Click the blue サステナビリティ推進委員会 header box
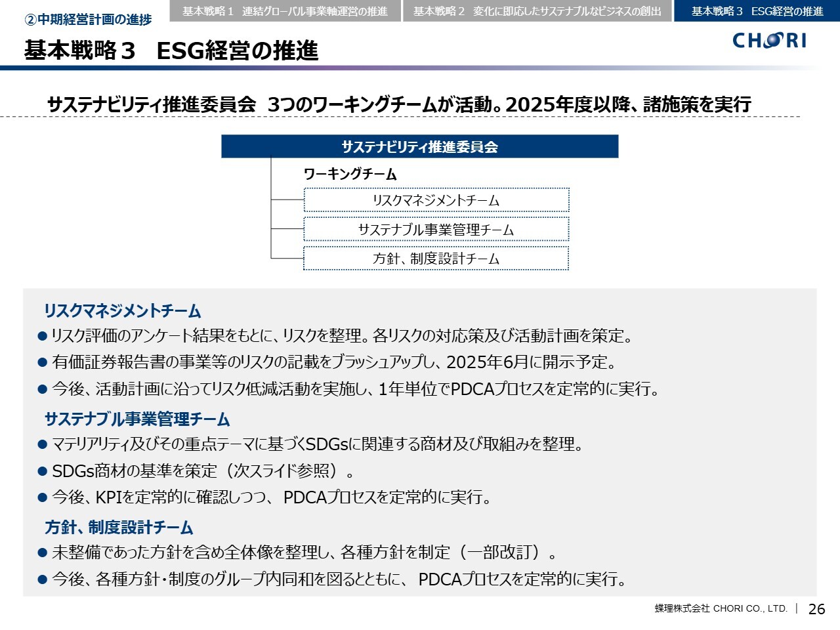This screenshot has height=630, width=840. point(420,146)
